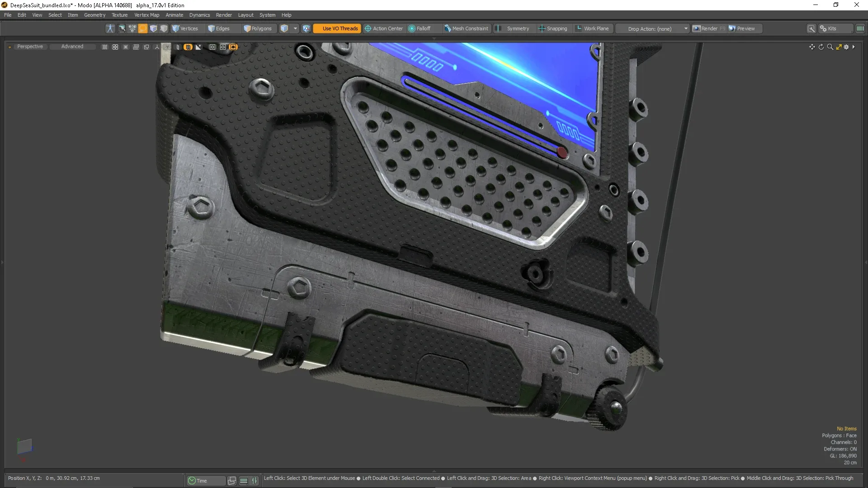Click the four-circles viewport icon
The height and width of the screenshot is (488, 868).
tap(115, 47)
